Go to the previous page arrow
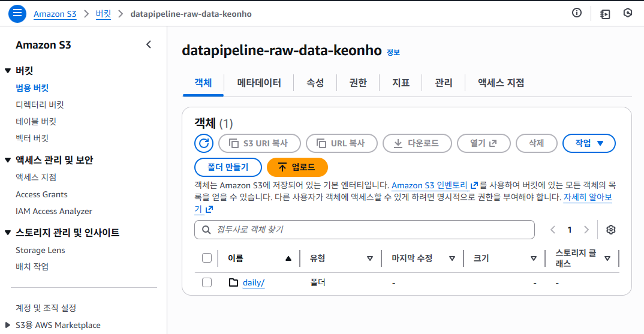644x334 pixels. [553, 230]
